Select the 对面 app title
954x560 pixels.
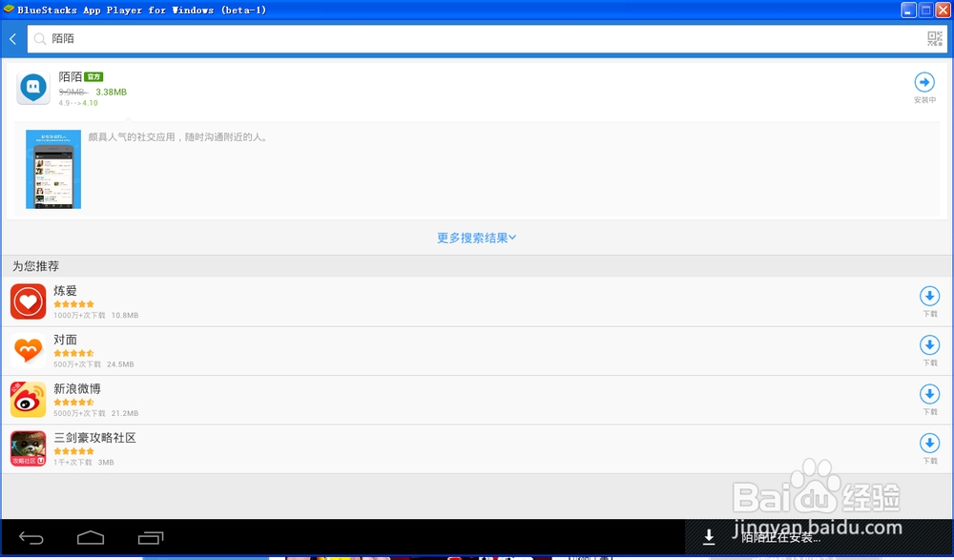[65, 340]
